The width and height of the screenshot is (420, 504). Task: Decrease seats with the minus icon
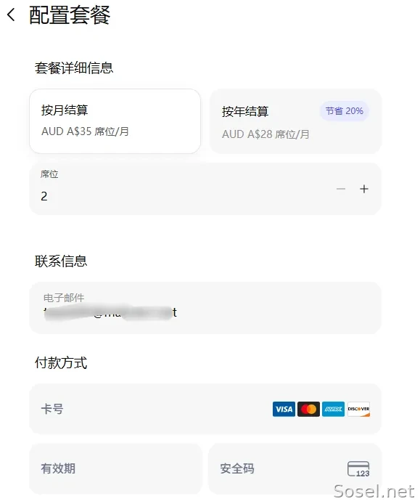(x=341, y=189)
